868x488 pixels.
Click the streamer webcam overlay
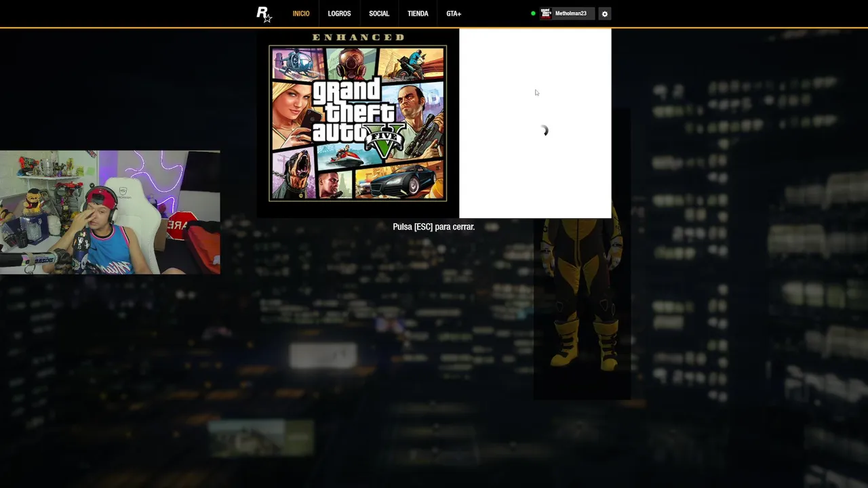tap(110, 213)
